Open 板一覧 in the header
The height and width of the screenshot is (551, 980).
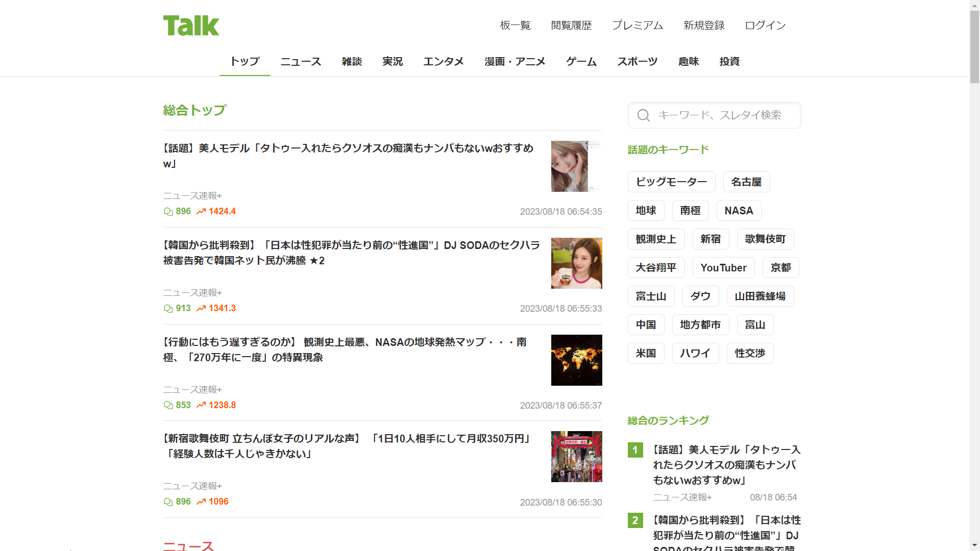[515, 26]
